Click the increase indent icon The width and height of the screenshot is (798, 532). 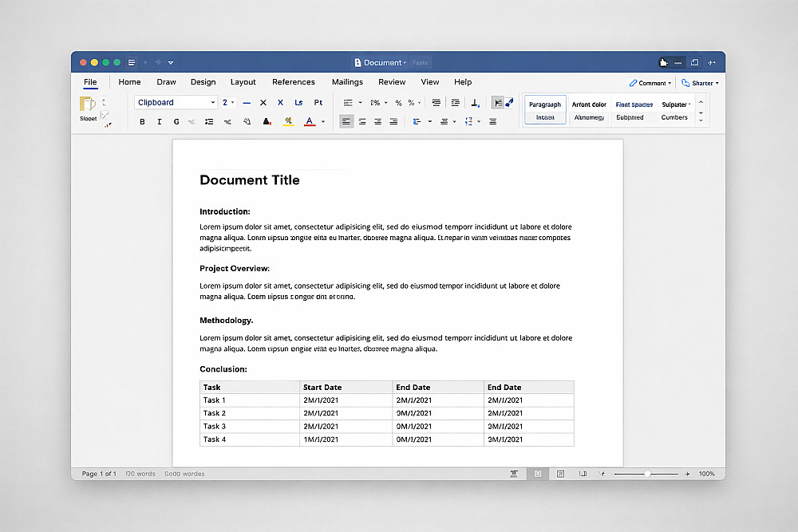coord(456,103)
